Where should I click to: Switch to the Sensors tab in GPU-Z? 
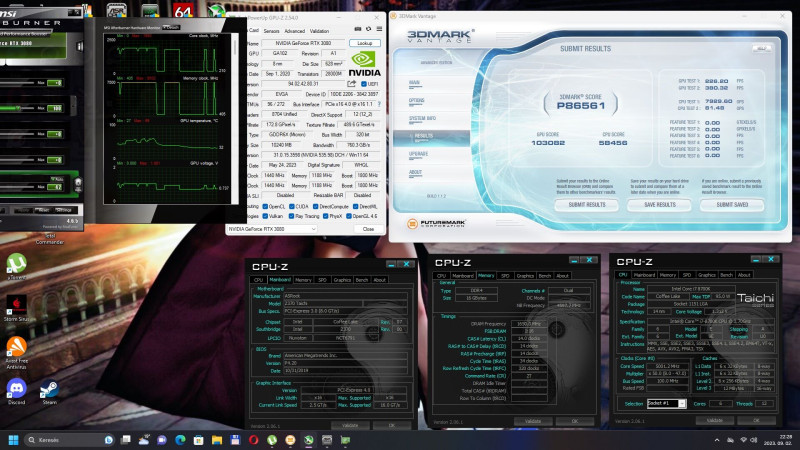[271, 31]
